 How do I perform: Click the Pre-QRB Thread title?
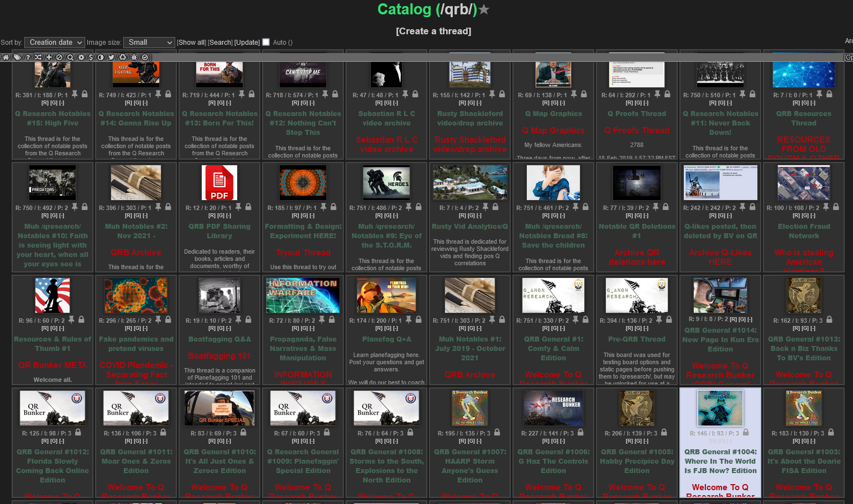click(x=637, y=339)
